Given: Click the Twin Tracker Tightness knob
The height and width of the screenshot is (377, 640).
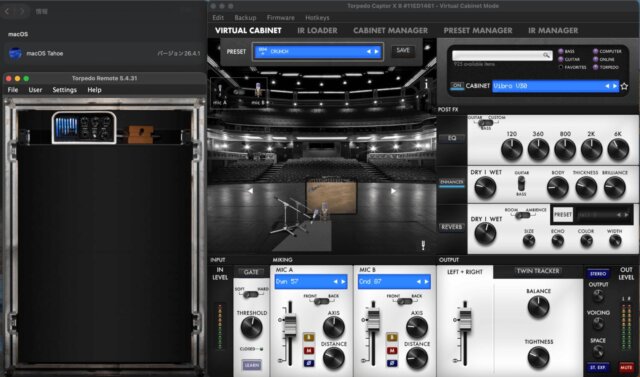Looking at the screenshot, I should coord(538,357).
